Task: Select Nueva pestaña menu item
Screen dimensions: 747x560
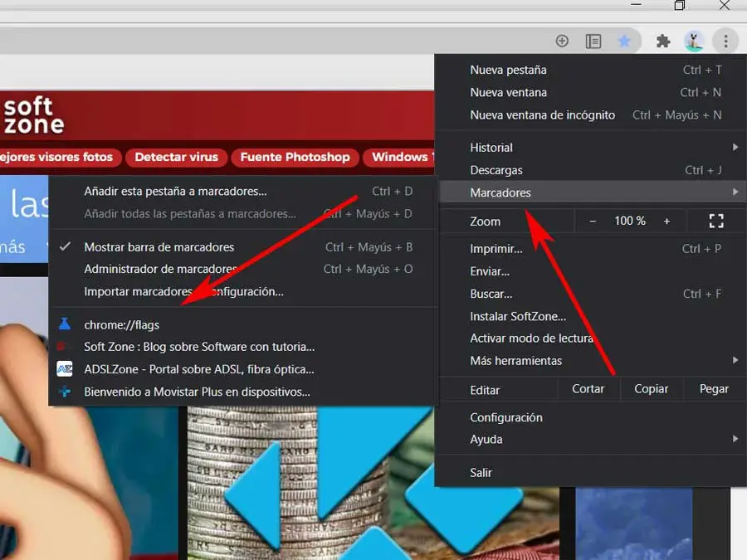Action: (591, 70)
